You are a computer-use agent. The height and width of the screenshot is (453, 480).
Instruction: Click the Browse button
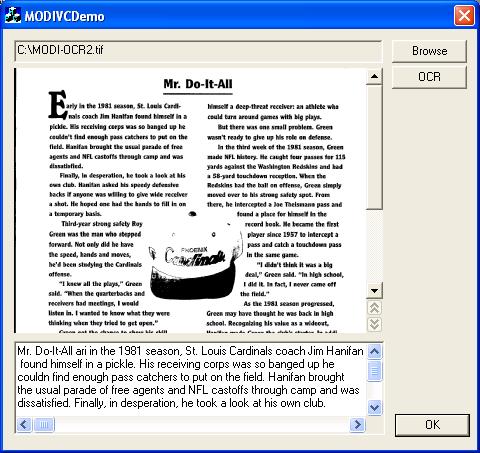pos(429,51)
